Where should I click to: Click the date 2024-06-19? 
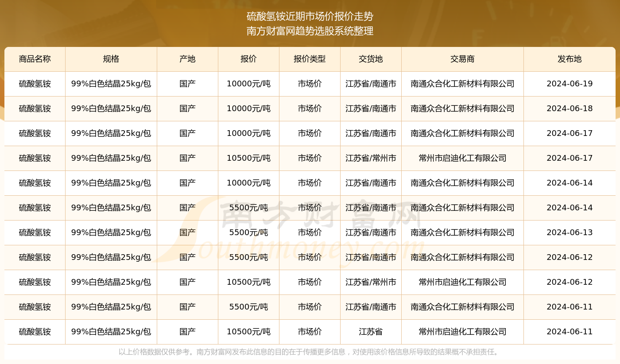[570, 84]
